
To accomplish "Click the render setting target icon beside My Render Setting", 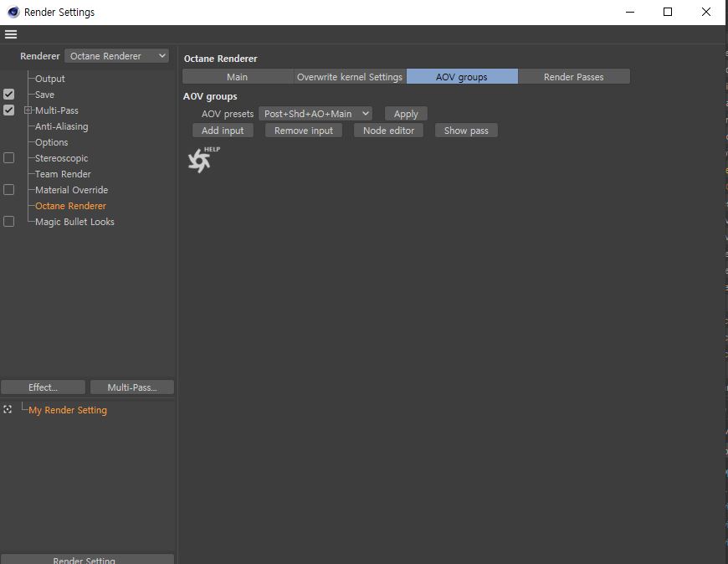I will pos(8,409).
